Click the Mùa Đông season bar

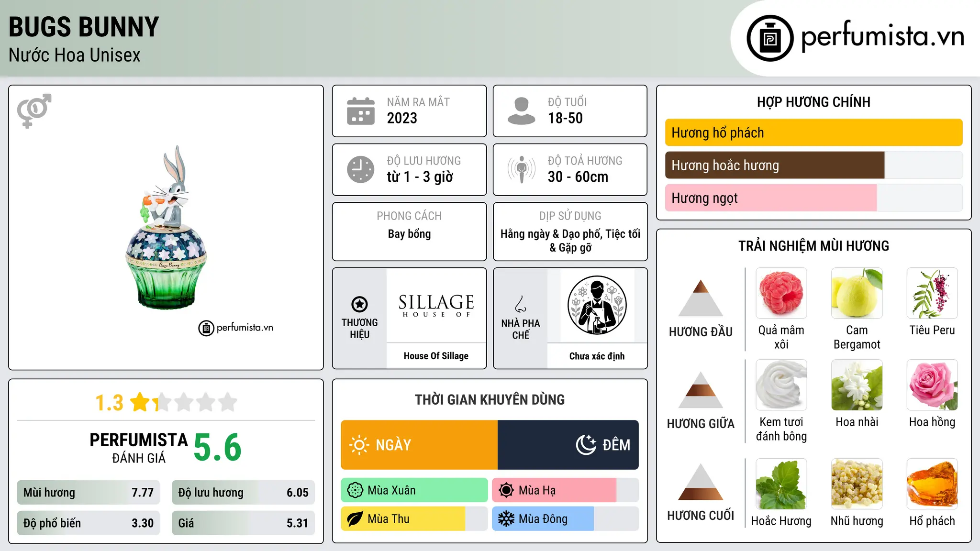[x=565, y=519]
